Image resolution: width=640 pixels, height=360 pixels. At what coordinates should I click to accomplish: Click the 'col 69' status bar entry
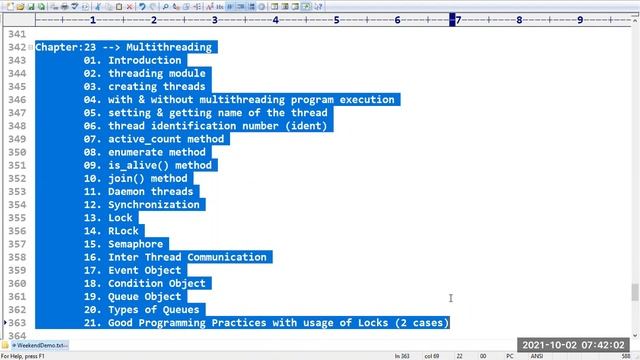click(x=431, y=356)
